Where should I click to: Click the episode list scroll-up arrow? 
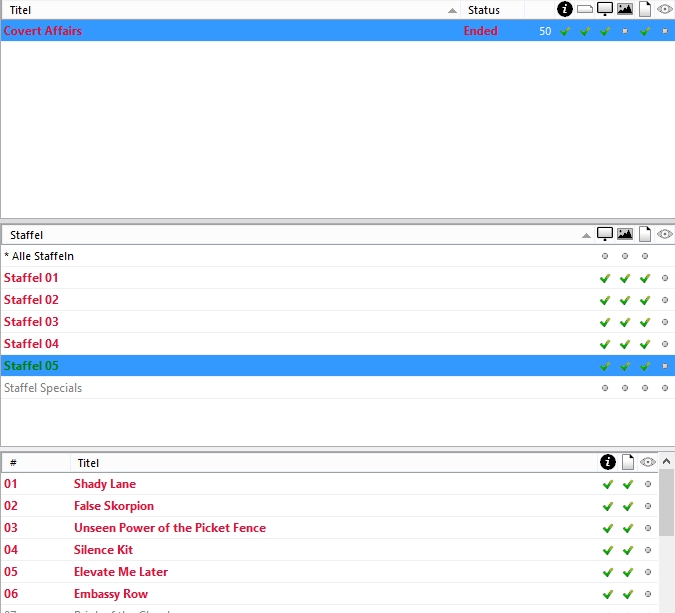[666, 461]
